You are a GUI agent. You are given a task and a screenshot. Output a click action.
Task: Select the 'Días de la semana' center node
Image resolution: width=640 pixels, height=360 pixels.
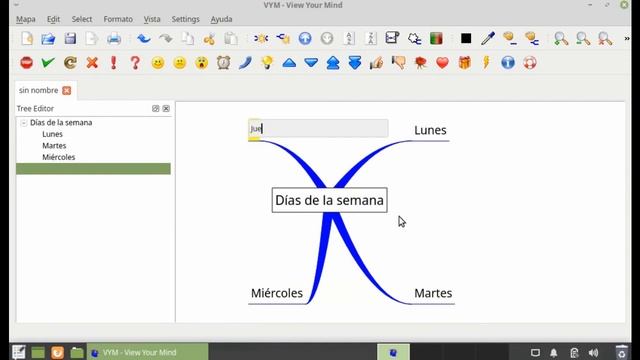coord(329,200)
